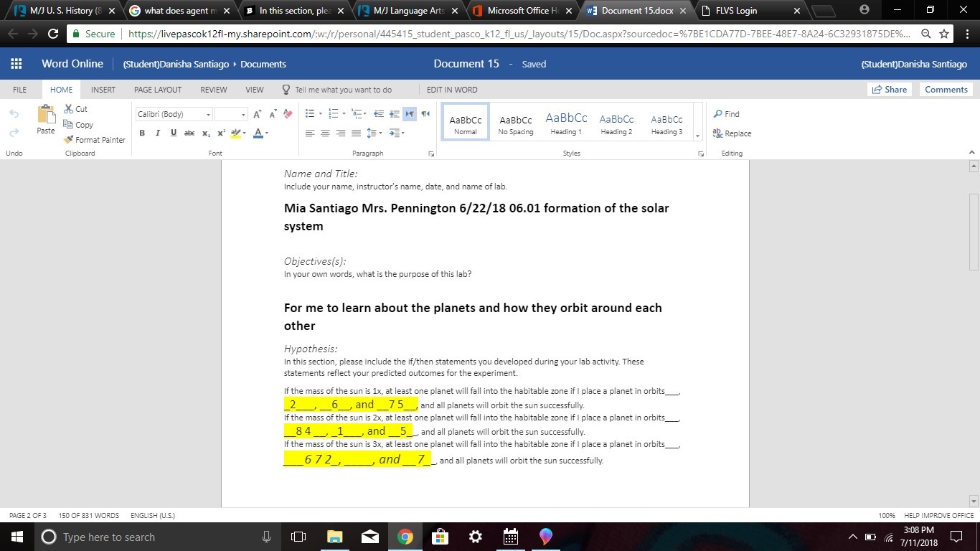Expand the Styles gallery
Viewport: 980px width, 551px height.
coord(697,136)
